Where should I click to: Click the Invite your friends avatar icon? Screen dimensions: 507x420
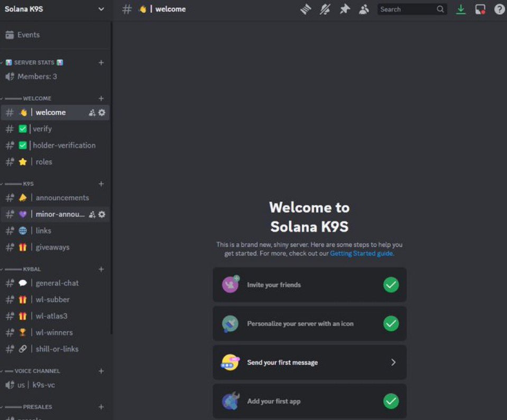[231, 285]
